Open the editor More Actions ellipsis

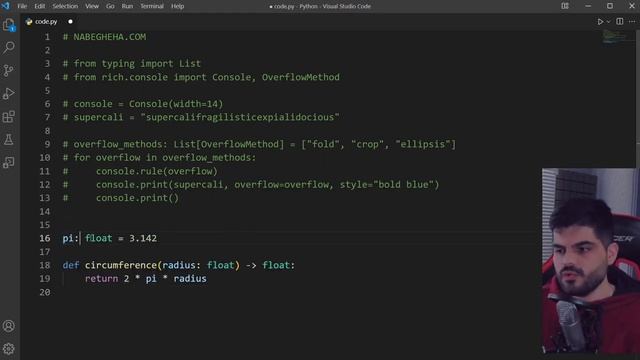[632, 22]
